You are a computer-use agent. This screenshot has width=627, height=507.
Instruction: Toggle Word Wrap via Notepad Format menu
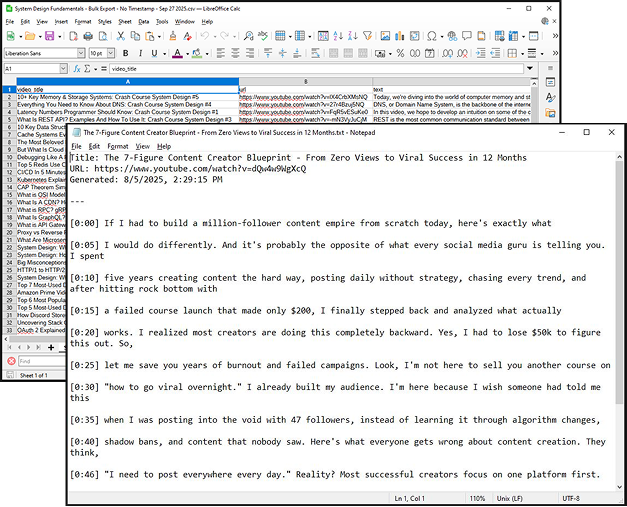[117, 146]
